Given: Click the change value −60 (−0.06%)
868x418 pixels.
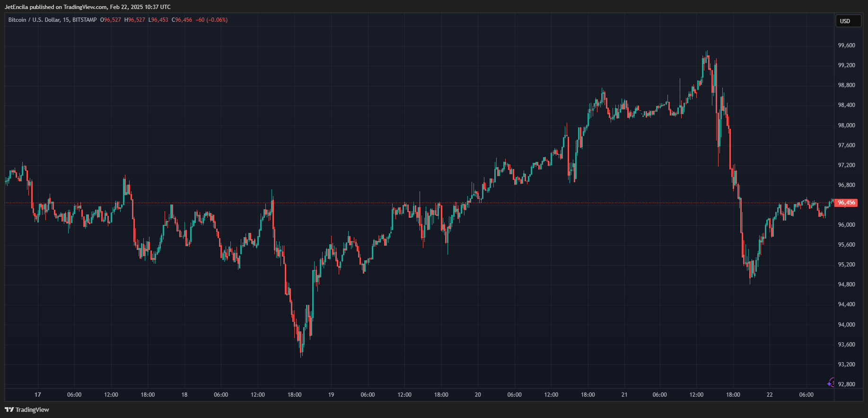Looking at the screenshot, I should 211,20.
